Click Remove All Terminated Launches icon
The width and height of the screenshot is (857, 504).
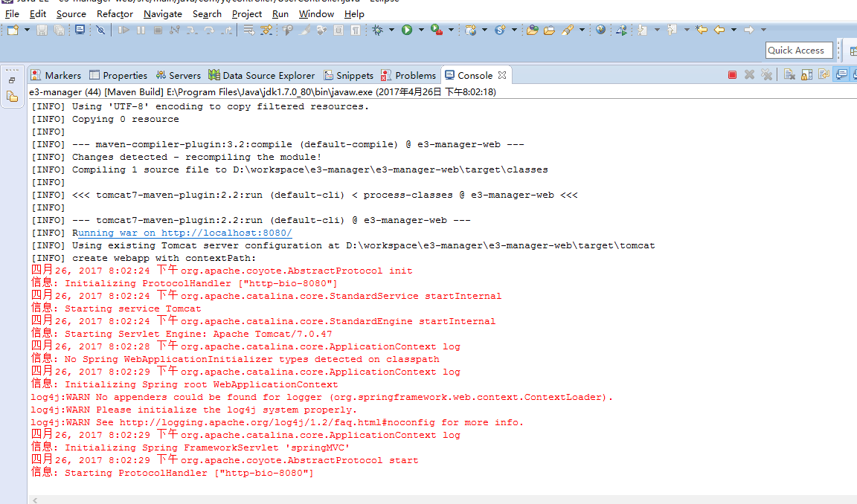click(x=767, y=75)
